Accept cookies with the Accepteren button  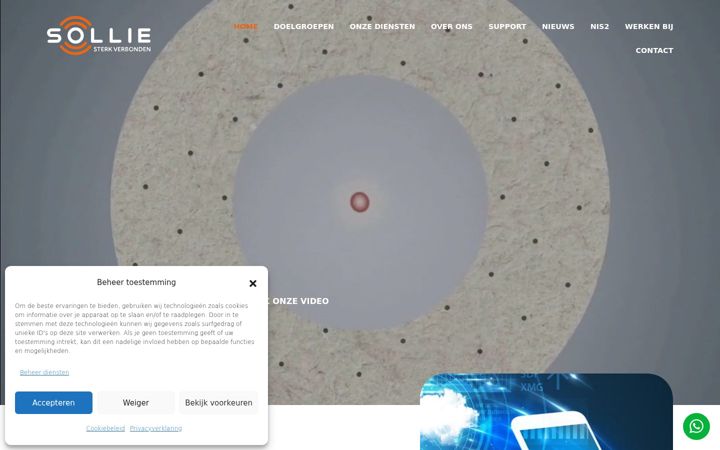point(53,403)
